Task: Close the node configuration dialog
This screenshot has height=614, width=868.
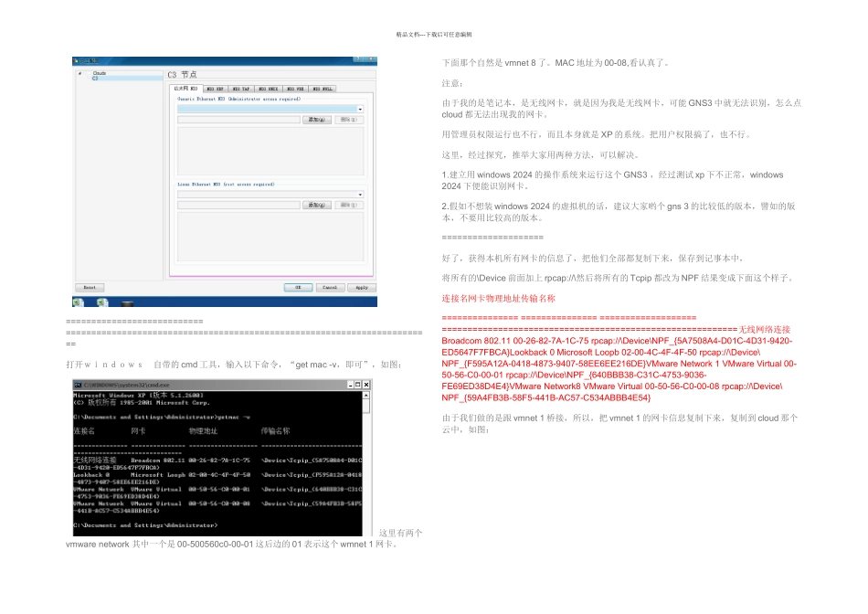Action: [370, 58]
